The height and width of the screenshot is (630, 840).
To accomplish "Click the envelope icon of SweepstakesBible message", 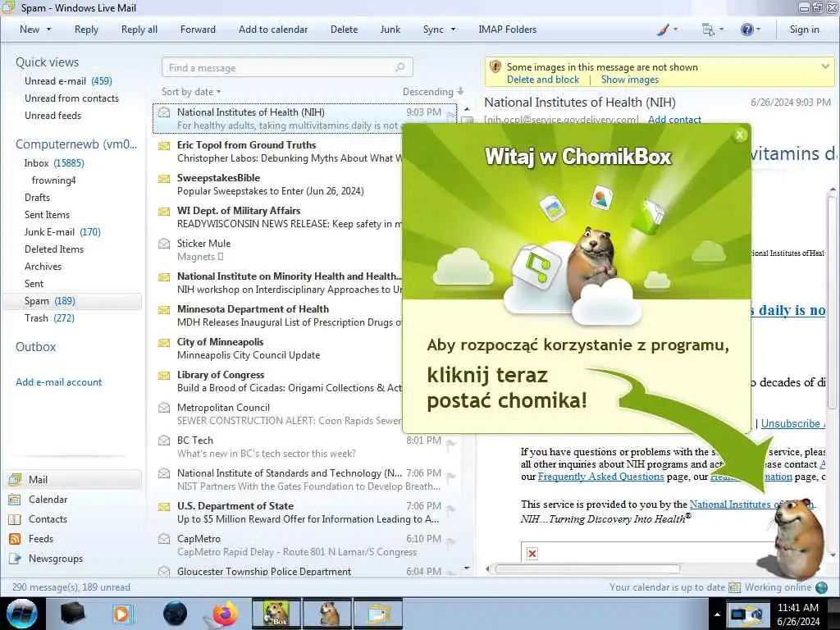I will [x=164, y=178].
